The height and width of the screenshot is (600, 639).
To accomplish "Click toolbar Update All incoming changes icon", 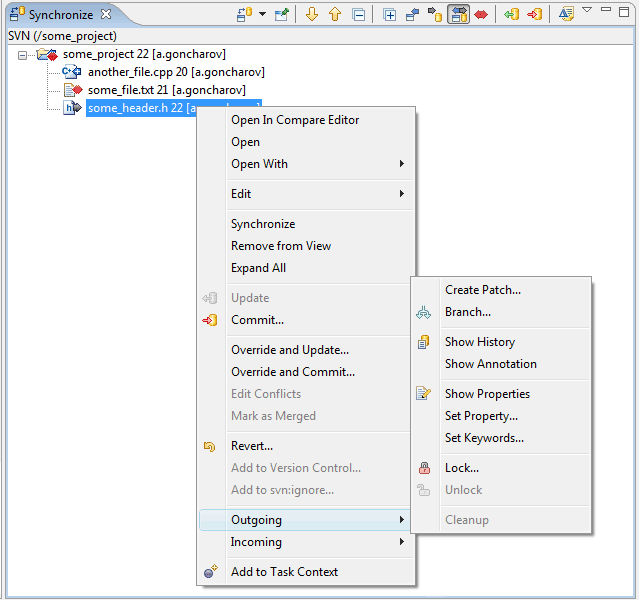I will 511,15.
